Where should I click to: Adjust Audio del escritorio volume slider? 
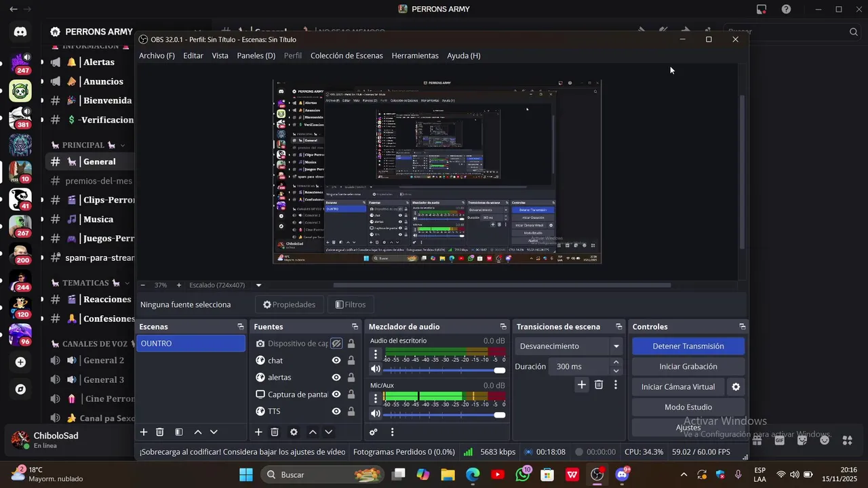(445, 370)
